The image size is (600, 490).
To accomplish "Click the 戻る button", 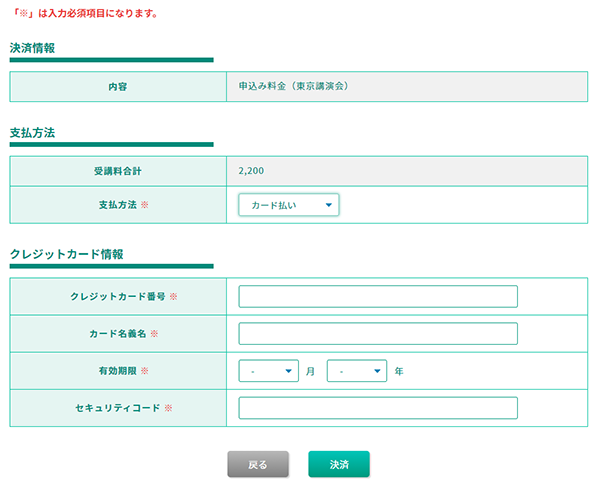I will tap(258, 464).
